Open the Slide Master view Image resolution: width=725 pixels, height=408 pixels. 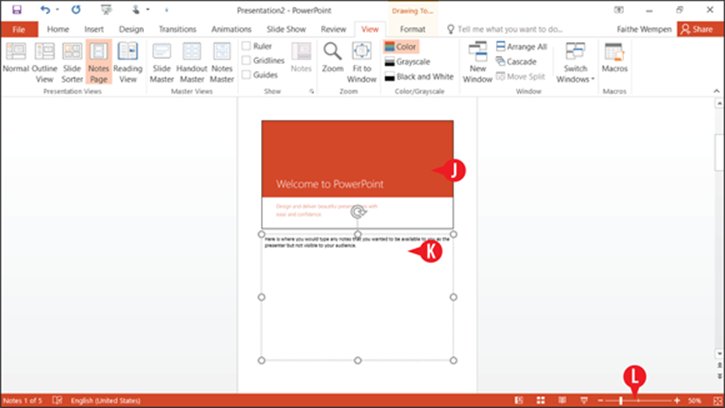pos(162,62)
